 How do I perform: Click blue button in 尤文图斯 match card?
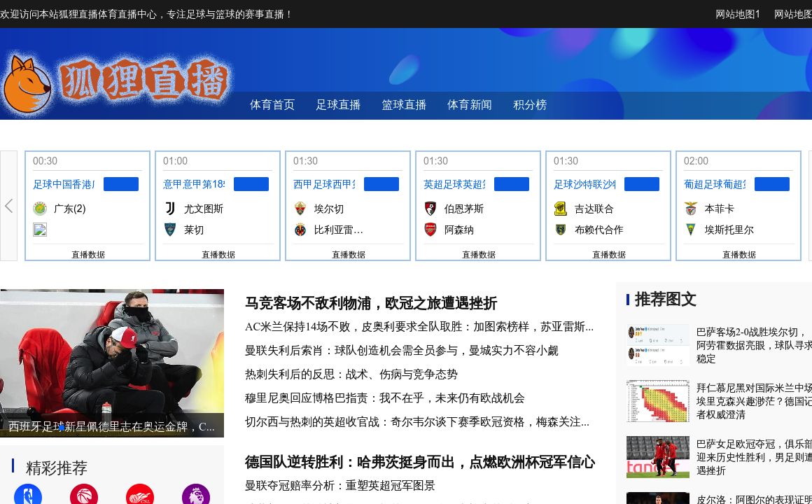pos(251,184)
